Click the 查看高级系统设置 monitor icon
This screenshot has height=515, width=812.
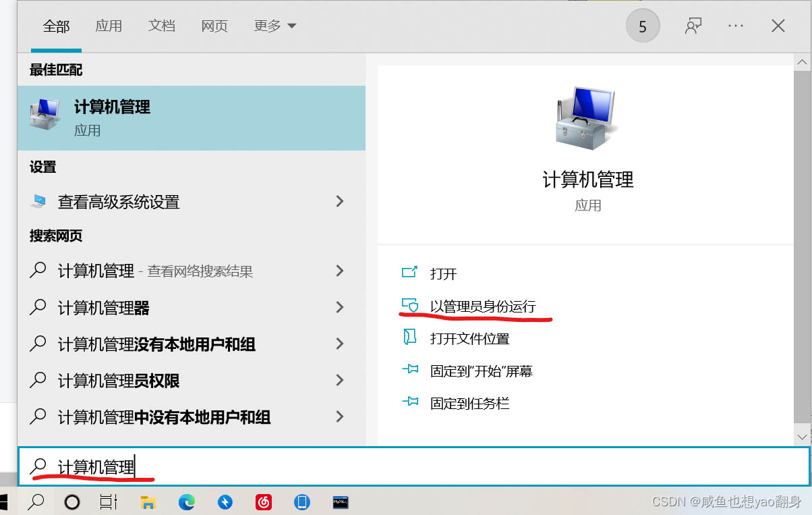(x=39, y=201)
